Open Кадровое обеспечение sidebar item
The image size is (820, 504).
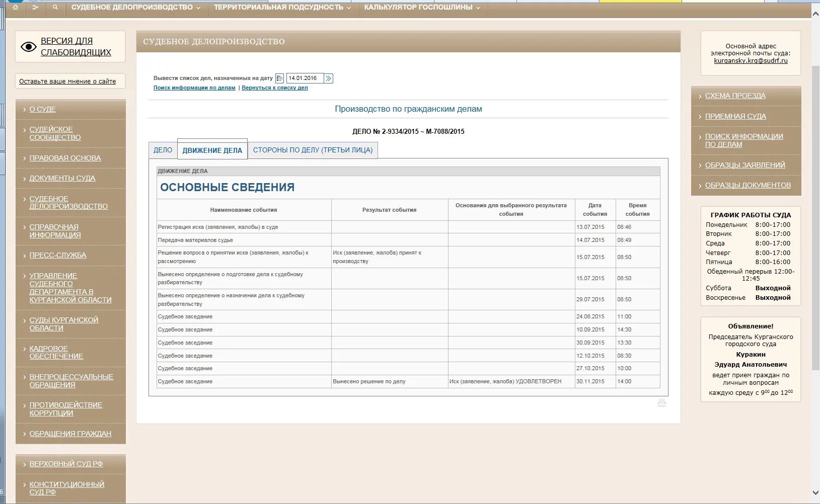point(56,352)
